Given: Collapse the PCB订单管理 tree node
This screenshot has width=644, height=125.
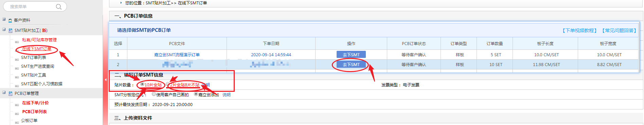Looking at the screenshot, I should (4, 92).
